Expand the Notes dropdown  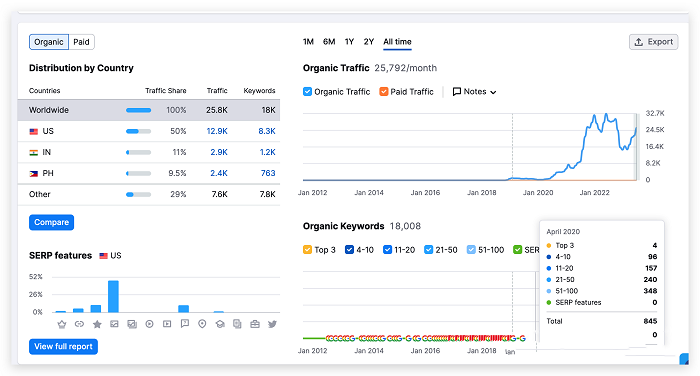474,92
